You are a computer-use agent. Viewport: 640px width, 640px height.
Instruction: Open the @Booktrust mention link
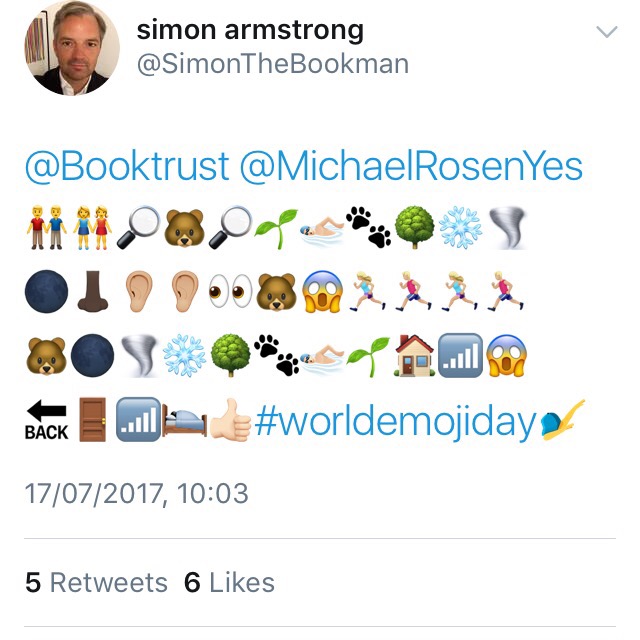pyautogui.click(x=127, y=166)
